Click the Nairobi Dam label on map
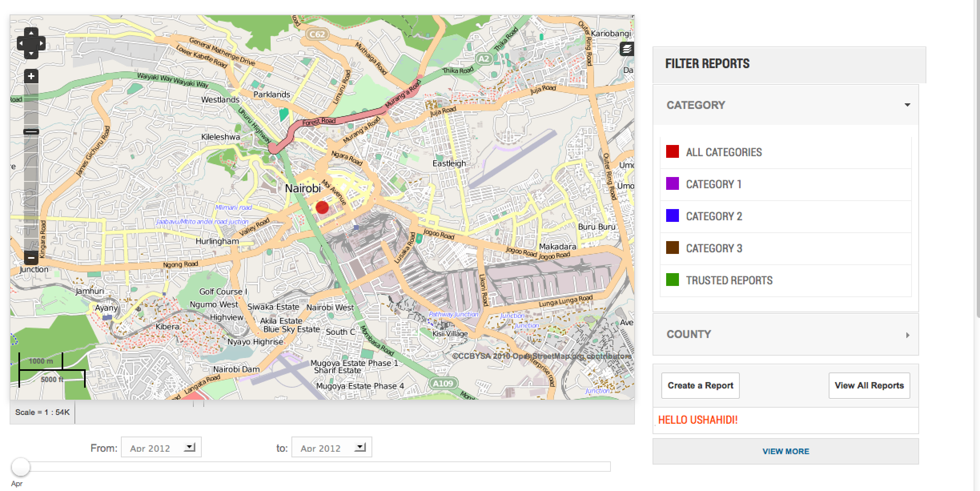 [236, 369]
